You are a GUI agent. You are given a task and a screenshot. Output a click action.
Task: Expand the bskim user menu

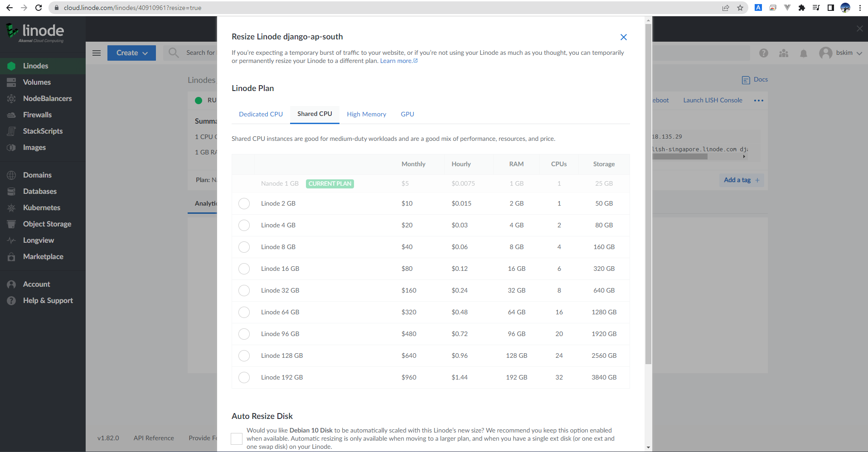point(841,53)
